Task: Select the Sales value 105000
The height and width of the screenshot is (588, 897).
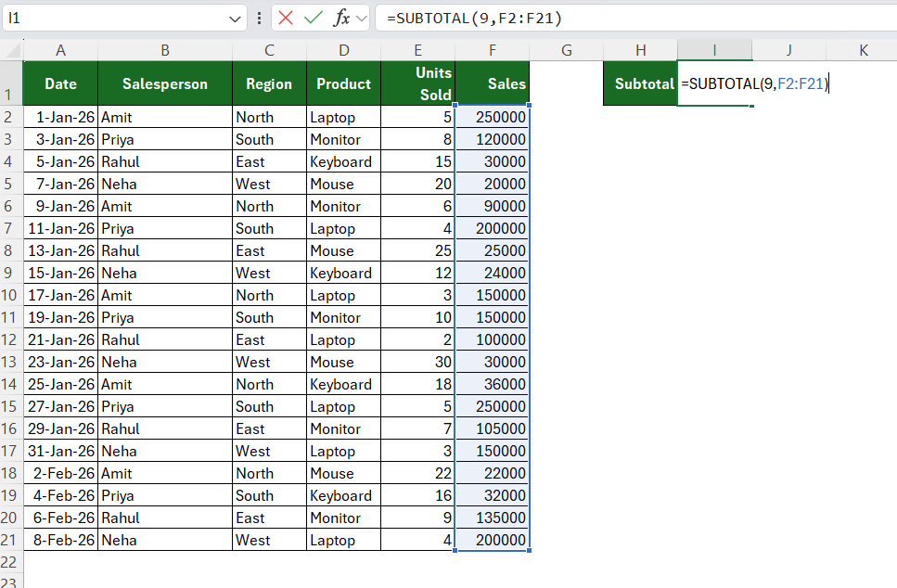Action: click(493, 429)
